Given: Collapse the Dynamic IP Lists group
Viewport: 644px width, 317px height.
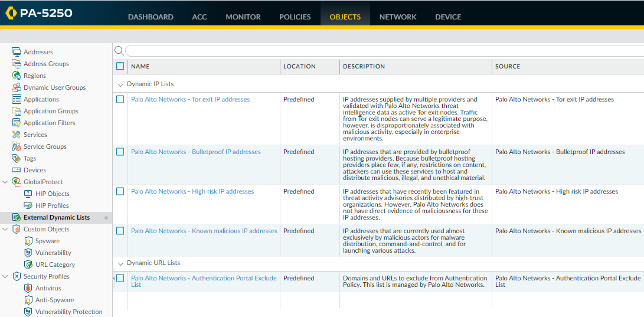Looking at the screenshot, I should click(x=121, y=84).
